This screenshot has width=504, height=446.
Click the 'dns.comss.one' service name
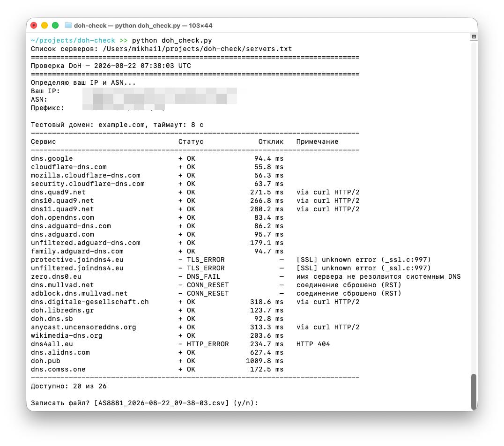(x=58, y=370)
